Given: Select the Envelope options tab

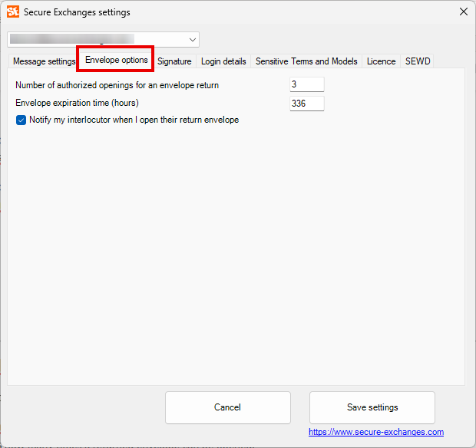Looking at the screenshot, I should click(116, 60).
